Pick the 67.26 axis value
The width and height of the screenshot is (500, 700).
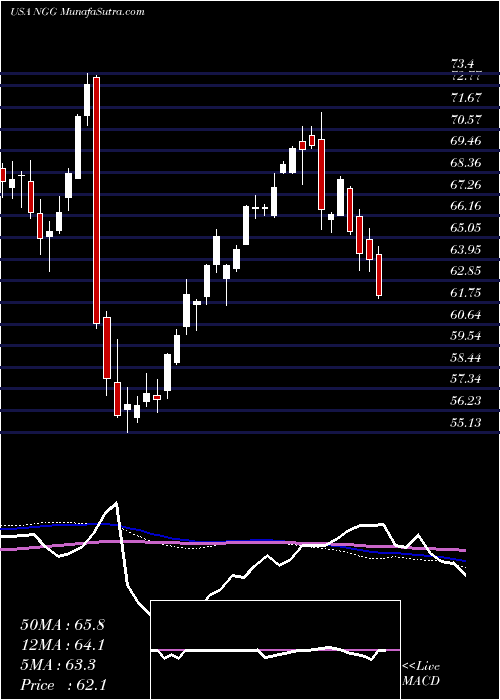click(x=467, y=184)
